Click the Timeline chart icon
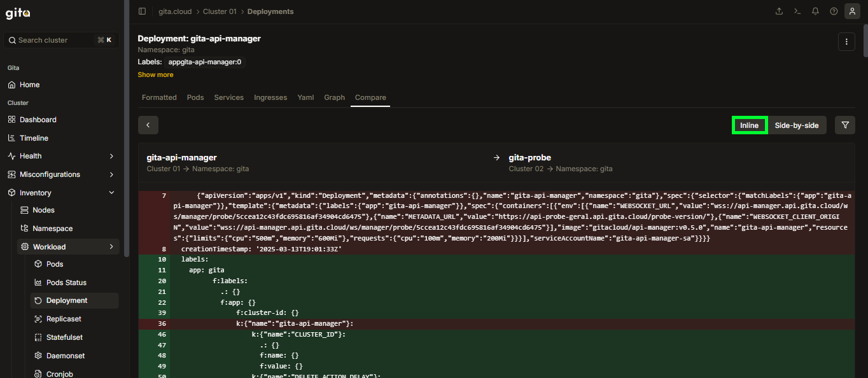This screenshot has width=868, height=378. click(11, 138)
